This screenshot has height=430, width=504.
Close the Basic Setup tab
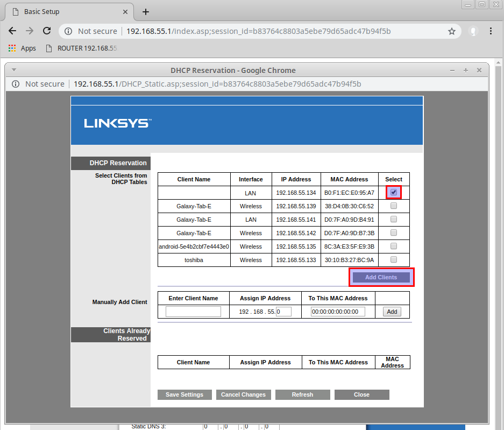(x=125, y=12)
